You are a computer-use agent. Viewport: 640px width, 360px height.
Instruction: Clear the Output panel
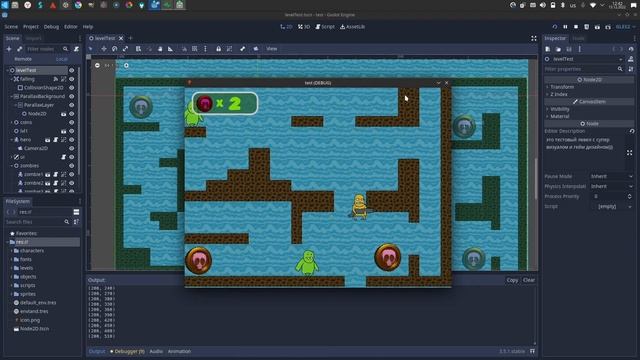click(x=529, y=280)
